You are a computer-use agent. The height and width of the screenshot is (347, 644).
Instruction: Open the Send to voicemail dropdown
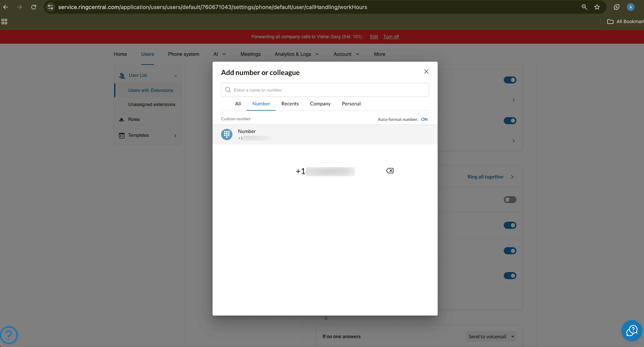coord(491,337)
